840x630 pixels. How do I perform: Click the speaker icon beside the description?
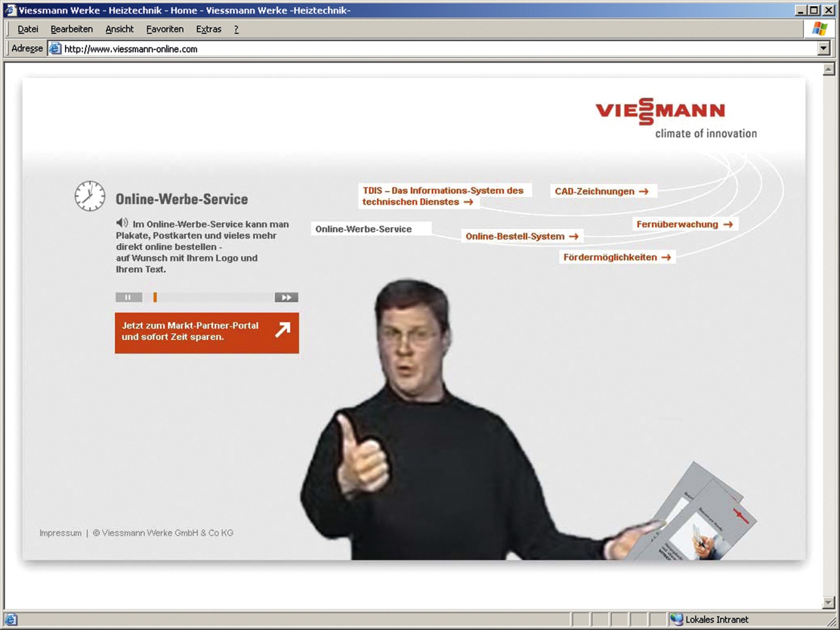(122, 223)
